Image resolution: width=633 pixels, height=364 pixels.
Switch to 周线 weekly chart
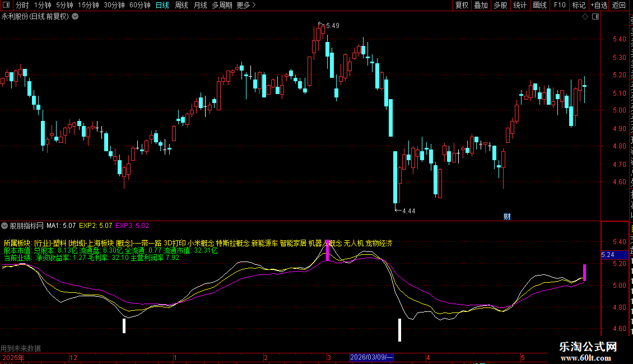pos(181,5)
